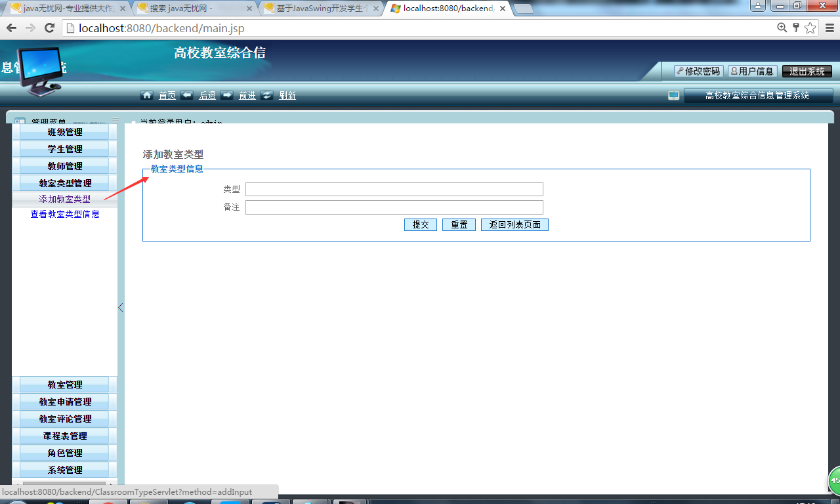Click the back arrow icon beside 后退
840x504 pixels.
(x=187, y=95)
